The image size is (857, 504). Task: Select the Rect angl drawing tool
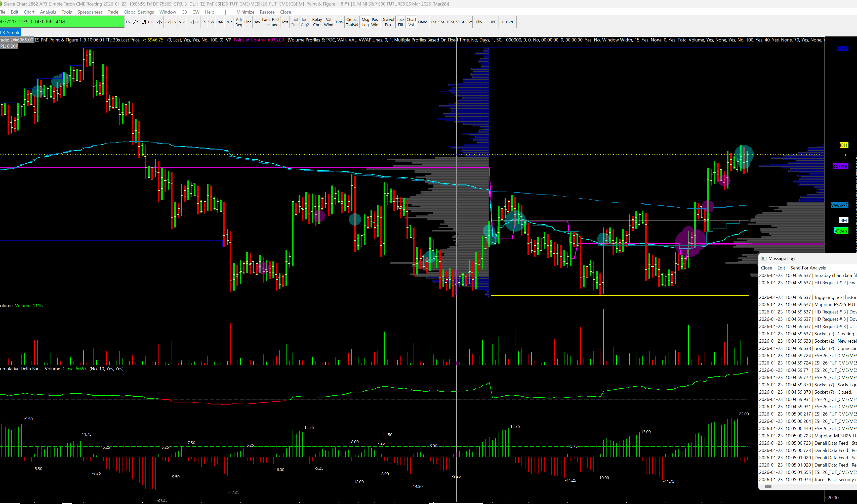275,22
